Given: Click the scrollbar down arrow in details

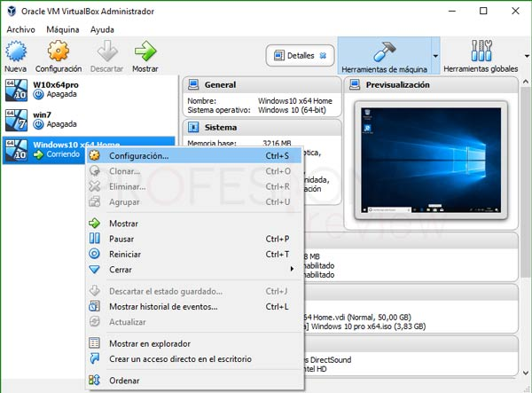Looking at the screenshot, I should (x=526, y=373).
